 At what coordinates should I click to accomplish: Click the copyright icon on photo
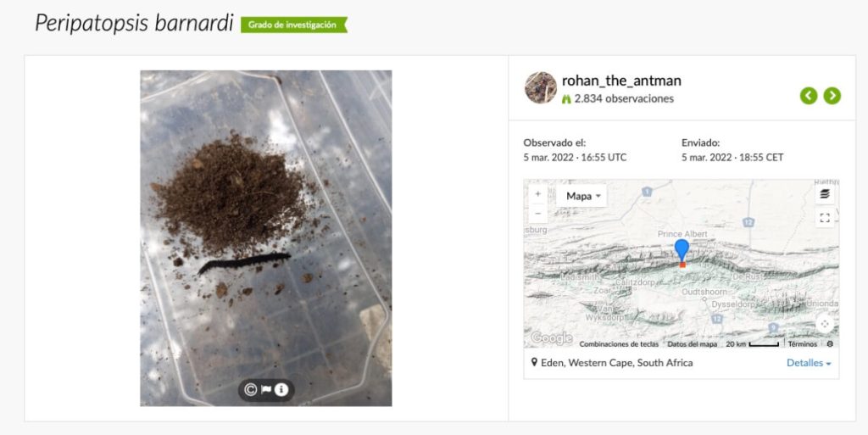(x=250, y=389)
